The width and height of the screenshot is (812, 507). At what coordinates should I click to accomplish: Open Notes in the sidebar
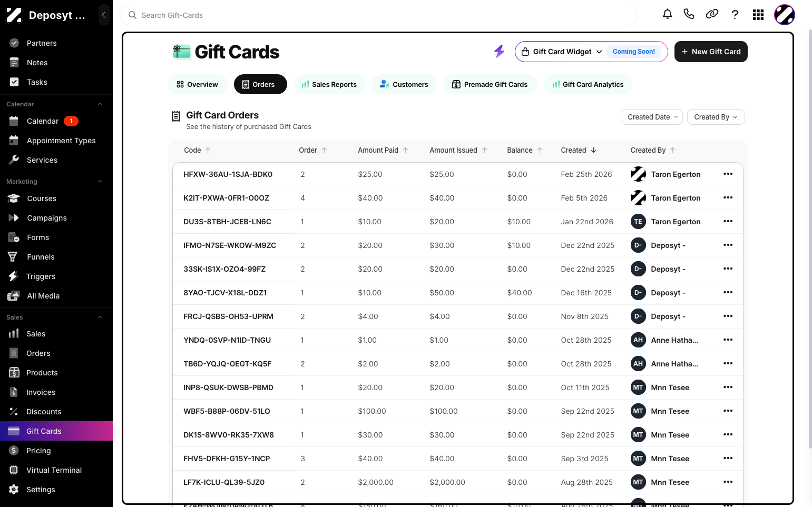pyautogui.click(x=37, y=63)
